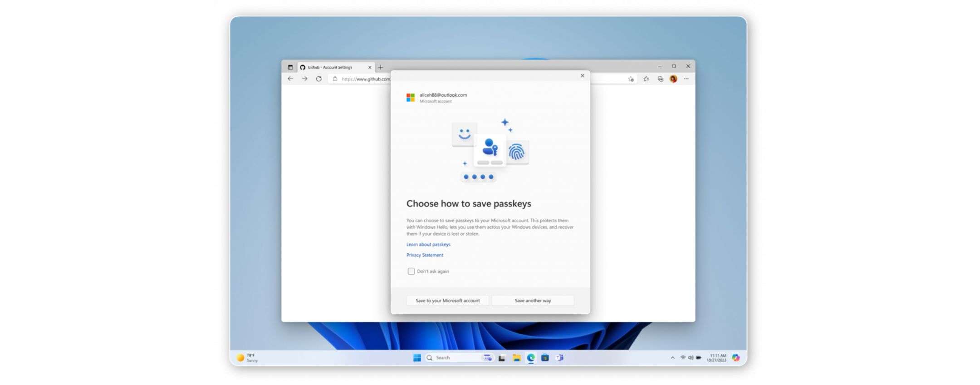Screen dimensions: 980x385
Task: Open the Privacy Statement link
Action: [x=425, y=255]
